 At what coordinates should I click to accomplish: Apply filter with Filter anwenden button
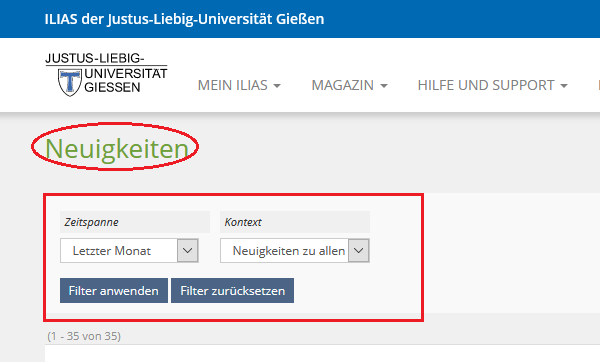[114, 291]
